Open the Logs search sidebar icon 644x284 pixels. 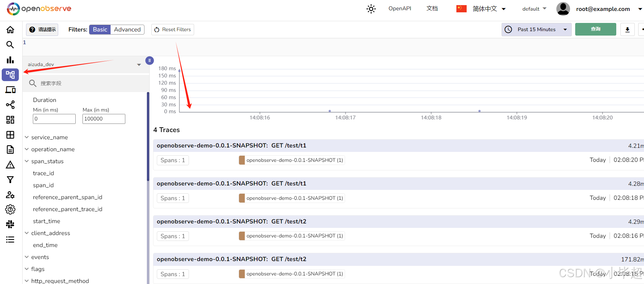click(10, 45)
